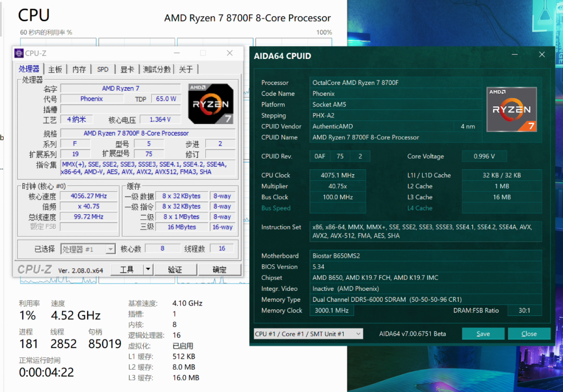Open the 测试分数 tab in CPU-Z
Viewport: 563px width, 392px height.
click(x=156, y=69)
